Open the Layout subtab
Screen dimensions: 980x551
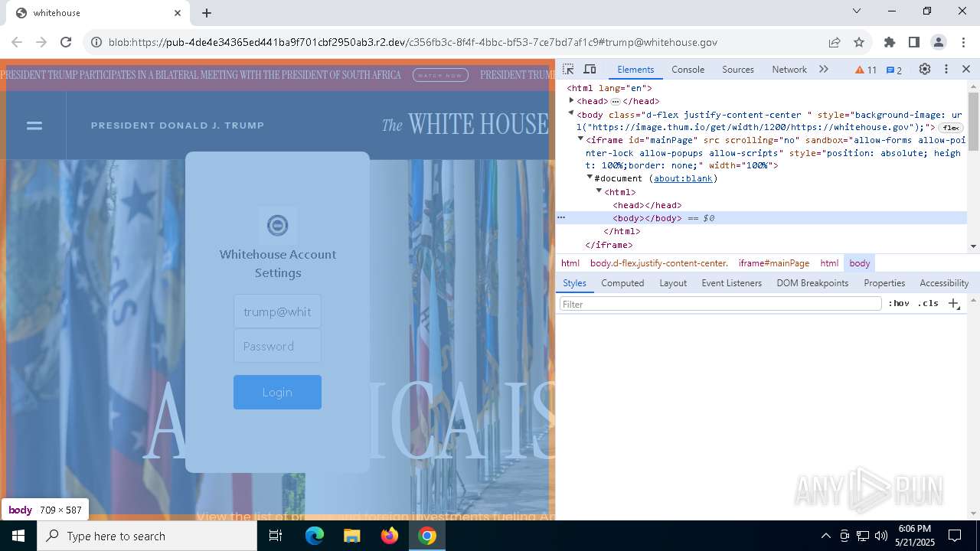click(x=673, y=283)
